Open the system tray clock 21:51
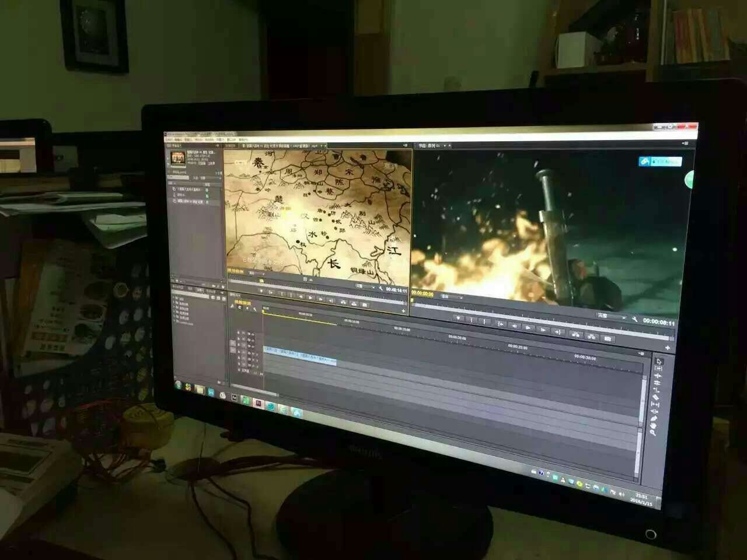747x560 pixels. [643, 498]
